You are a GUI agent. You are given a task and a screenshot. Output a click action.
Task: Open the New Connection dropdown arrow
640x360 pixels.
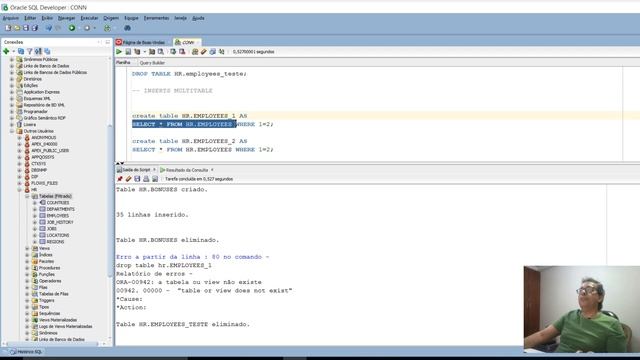tap(13, 51)
